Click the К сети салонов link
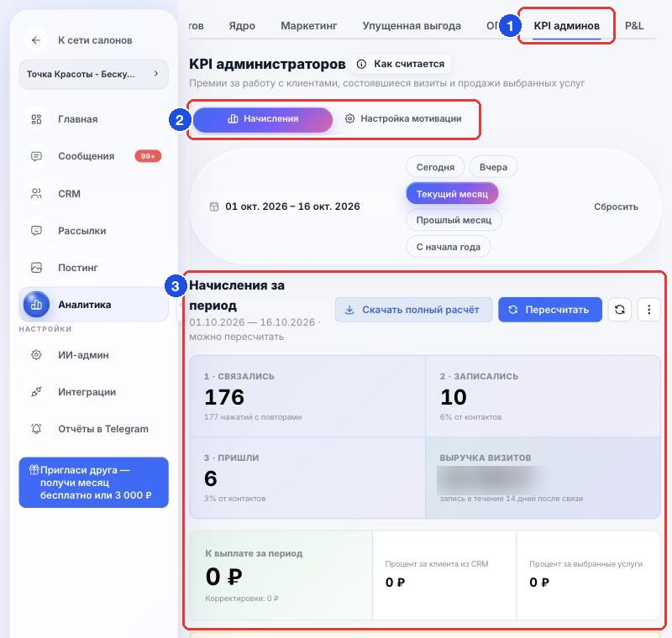Viewport: 672px width, 638px height. pyautogui.click(x=95, y=40)
